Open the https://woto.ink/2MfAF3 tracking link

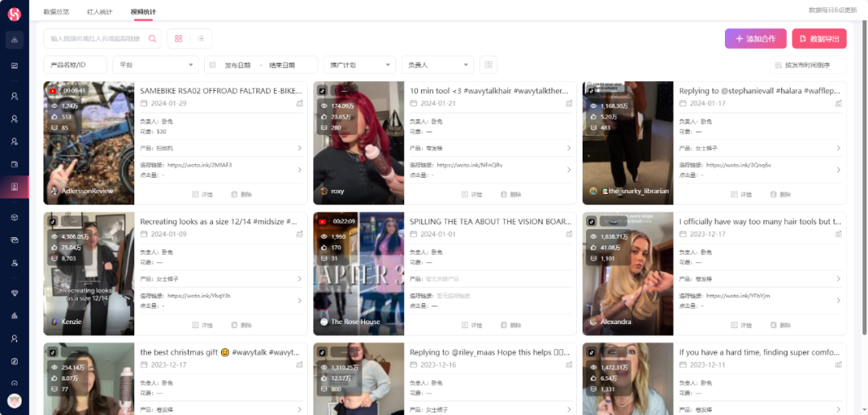(199, 165)
